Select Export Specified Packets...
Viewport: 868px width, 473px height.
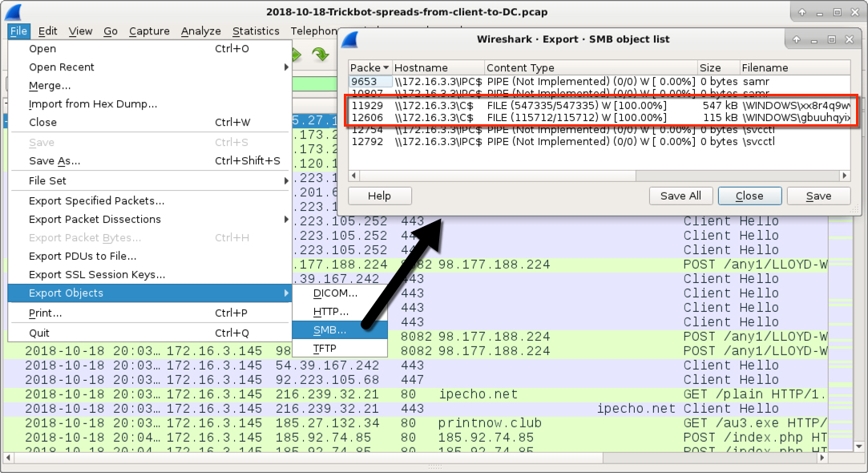(x=150, y=200)
